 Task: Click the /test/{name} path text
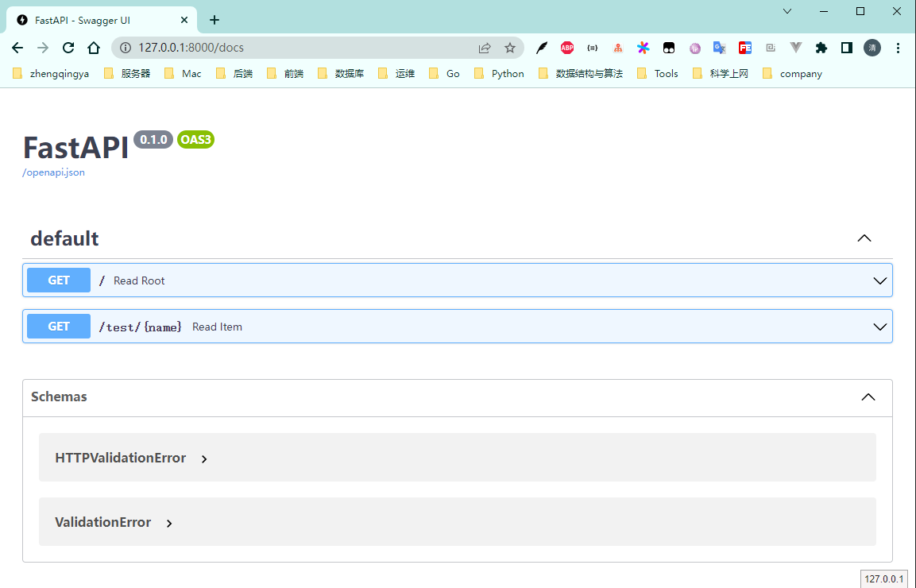coord(140,327)
